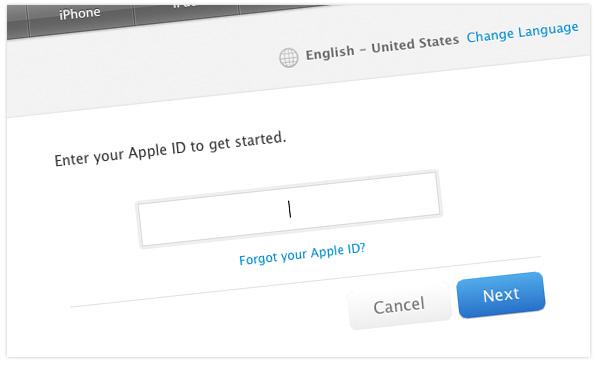
Task: Click the navigation bar segment after the iPad tab
Action: tap(281, 8)
